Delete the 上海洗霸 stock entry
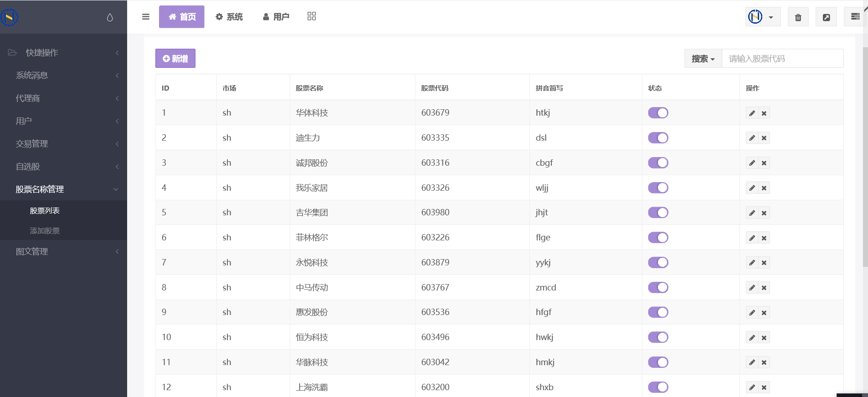The height and width of the screenshot is (397, 868). 764,388
